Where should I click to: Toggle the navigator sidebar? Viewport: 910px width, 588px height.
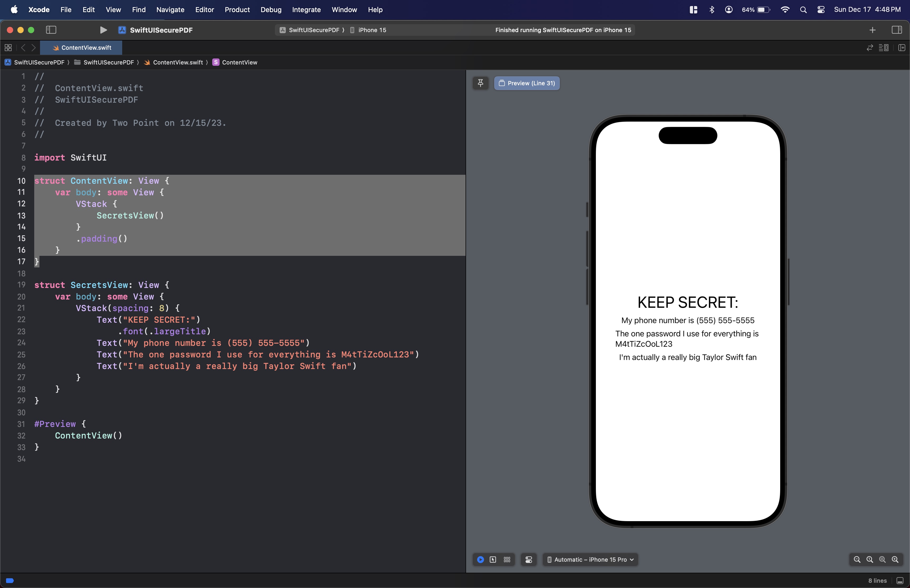tap(51, 30)
